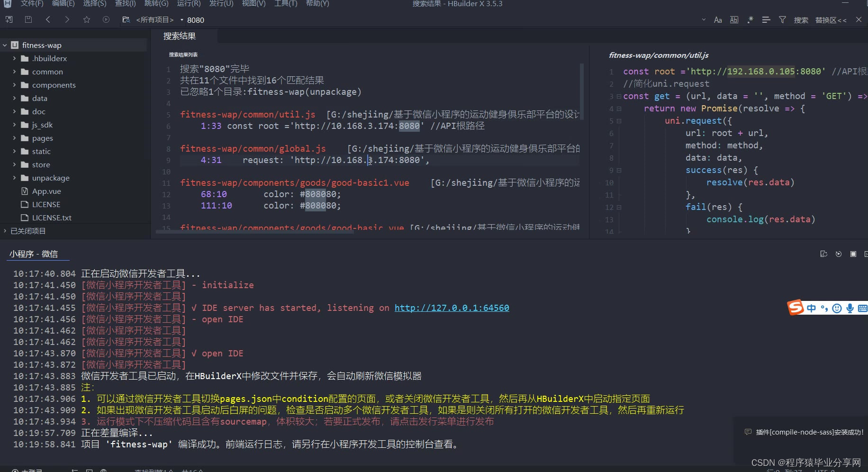Expand the data folder
The height and width of the screenshot is (472, 868).
point(14,98)
